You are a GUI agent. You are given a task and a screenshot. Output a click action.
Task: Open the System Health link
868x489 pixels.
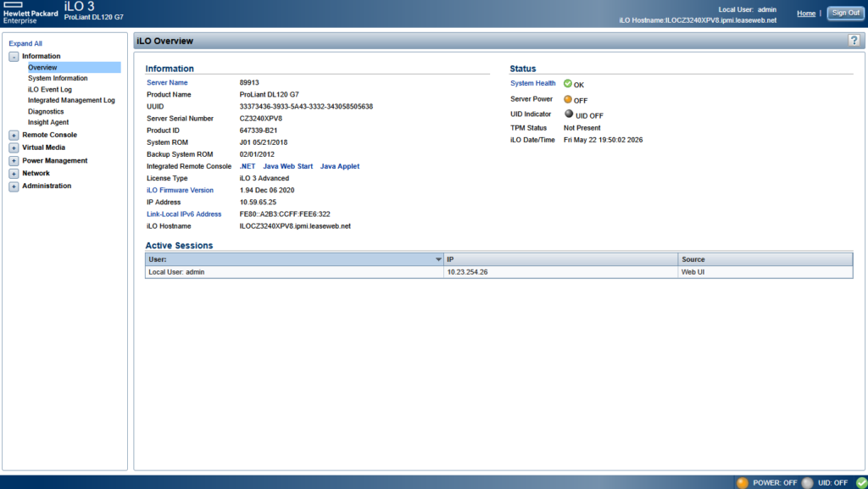click(532, 83)
